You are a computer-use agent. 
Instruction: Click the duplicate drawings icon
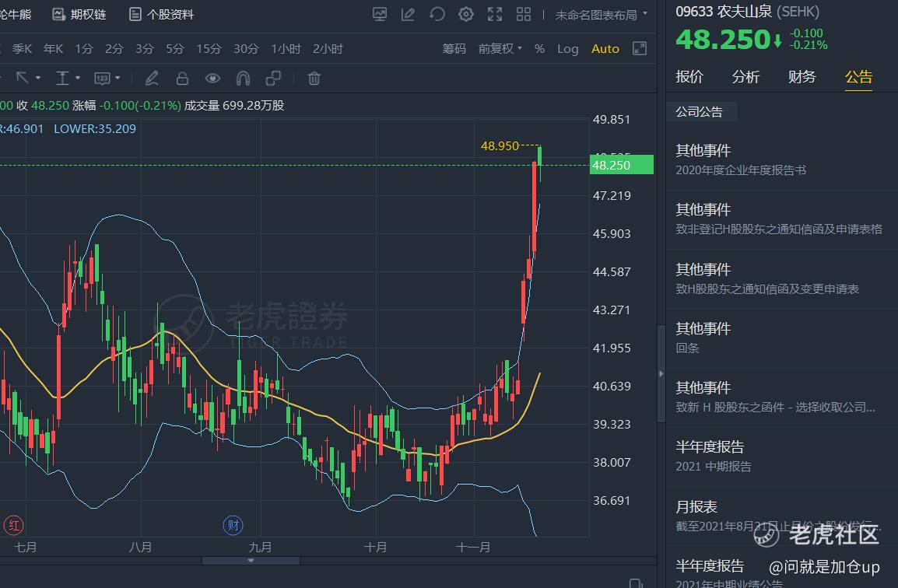(273, 79)
